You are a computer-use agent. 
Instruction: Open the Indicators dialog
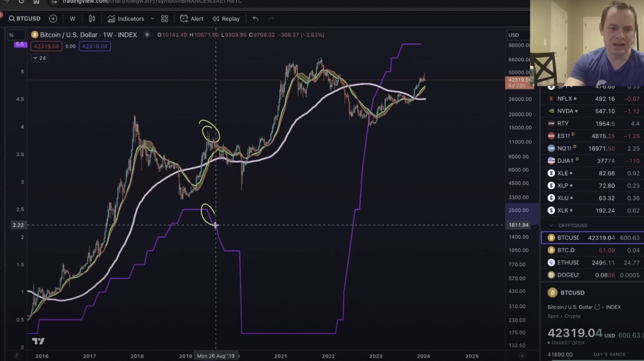click(126, 18)
